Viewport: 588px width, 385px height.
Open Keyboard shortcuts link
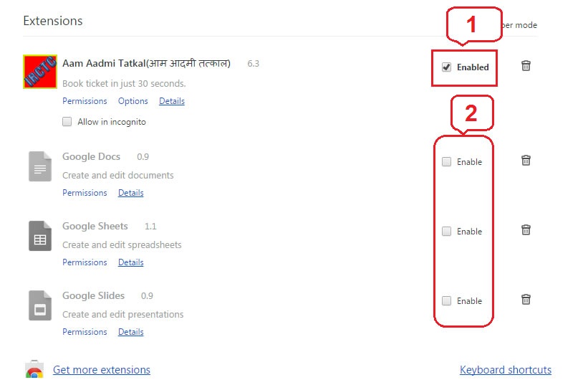(506, 370)
